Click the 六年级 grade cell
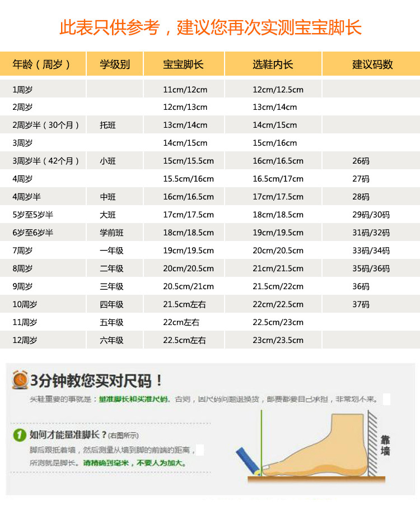 pyautogui.click(x=111, y=340)
